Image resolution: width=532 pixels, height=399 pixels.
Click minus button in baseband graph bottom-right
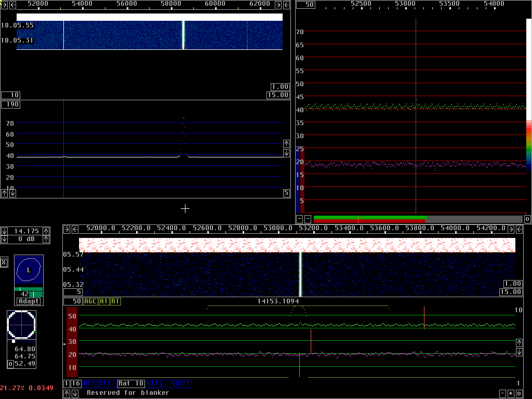[x=502, y=394]
